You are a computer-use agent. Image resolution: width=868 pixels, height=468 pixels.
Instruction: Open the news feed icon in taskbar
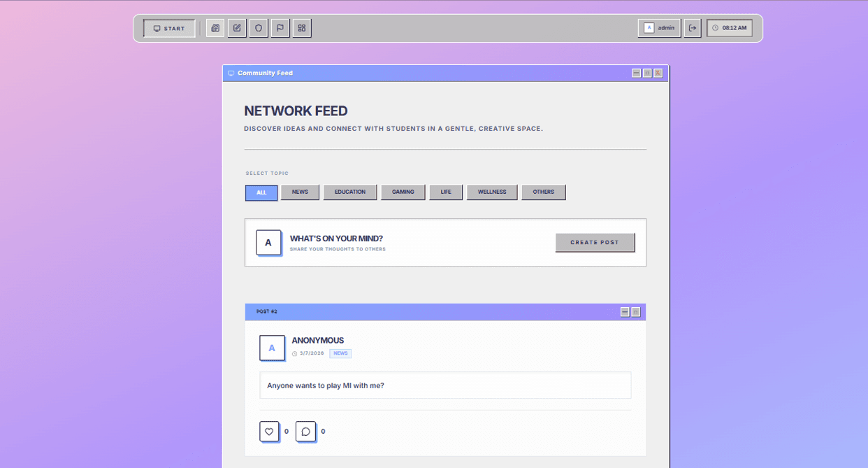[215, 29]
